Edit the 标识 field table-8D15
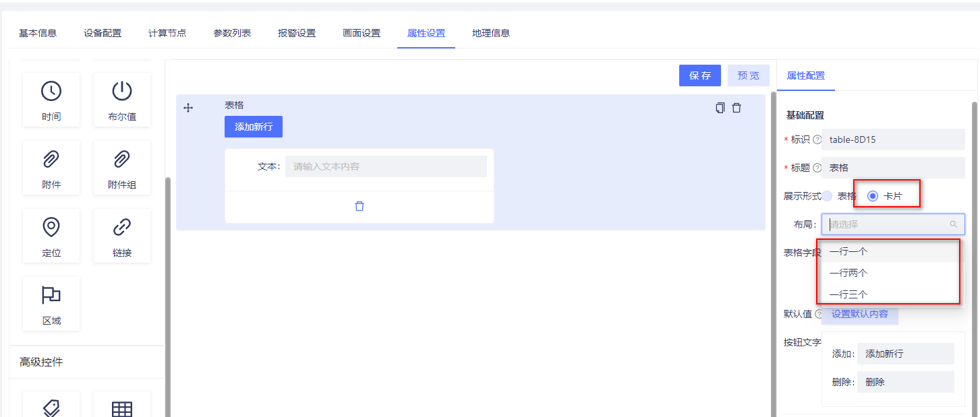This screenshot has width=980, height=417. click(893, 140)
